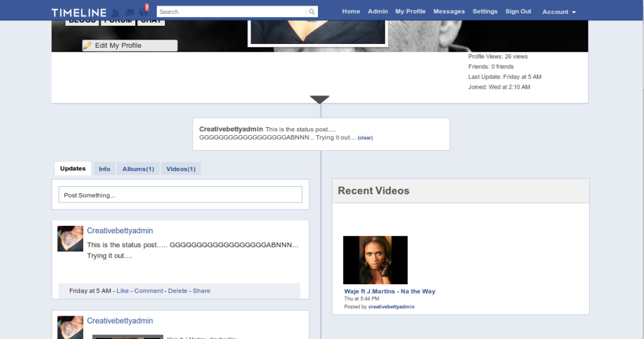Switch to the Videos(1) tab
The image size is (644, 339).
click(181, 169)
